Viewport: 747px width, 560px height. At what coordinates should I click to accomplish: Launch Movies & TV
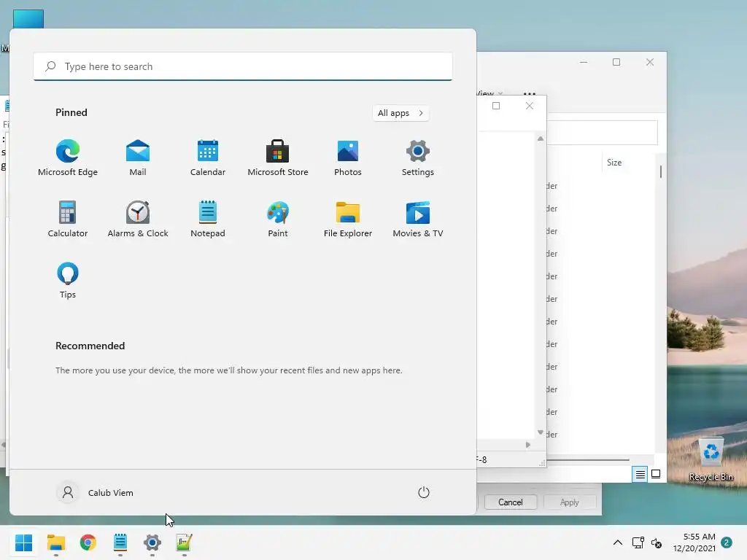click(x=418, y=219)
